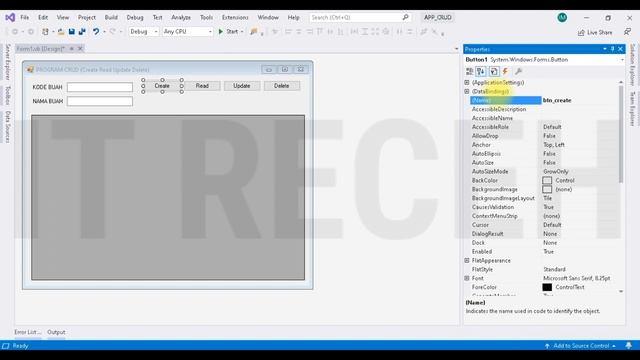This screenshot has width=640, height=360.
Task: Pin the Form1.vb [Design] tab
Action: tap(71, 49)
